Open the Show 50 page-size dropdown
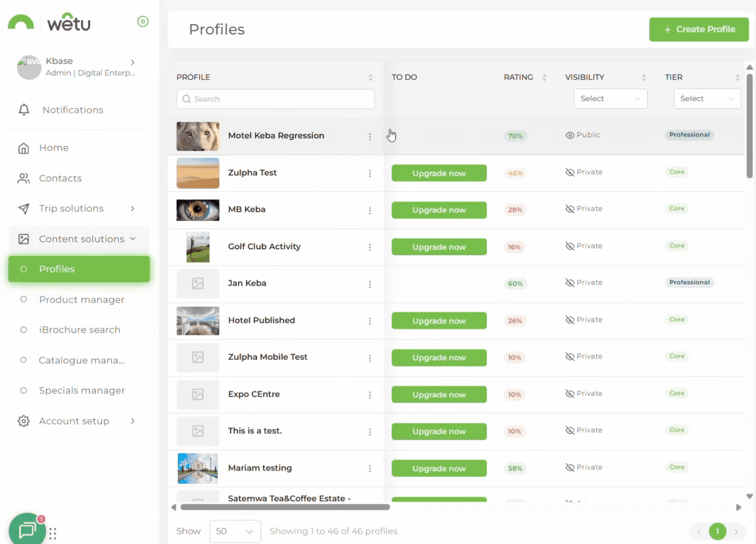This screenshot has height=544, width=756. click(x=235, y=531)
